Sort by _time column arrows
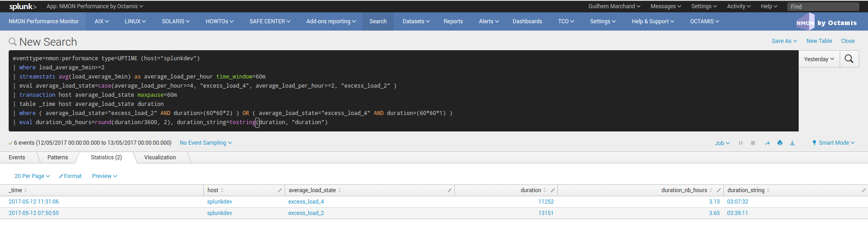The height and width of the screenshot is (241, 868). tap(26, 190)
